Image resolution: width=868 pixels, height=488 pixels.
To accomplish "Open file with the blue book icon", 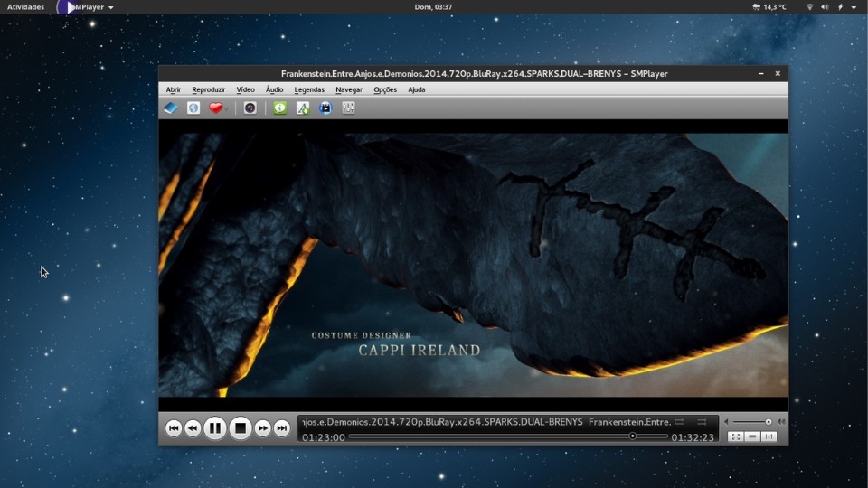I will (171, 108).
